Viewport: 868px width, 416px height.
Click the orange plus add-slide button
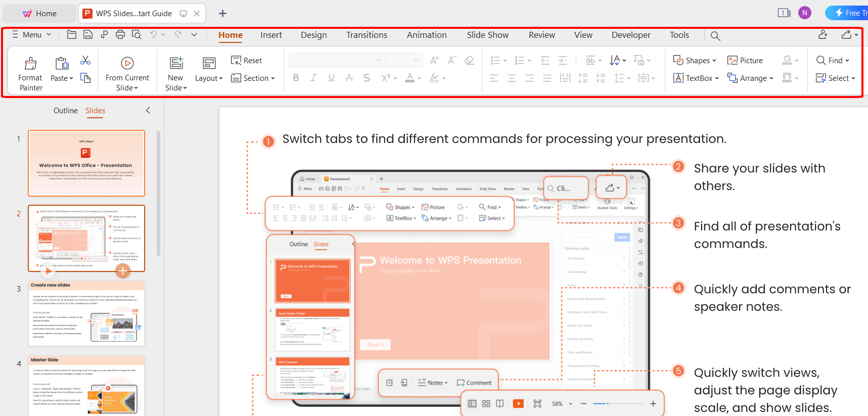pyautogui.click(x=123, y=271)
